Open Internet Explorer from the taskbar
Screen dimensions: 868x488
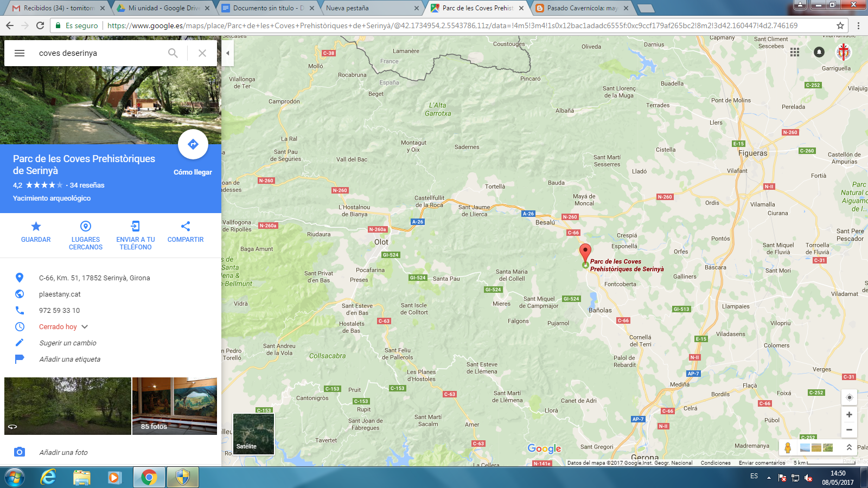tap(49, 477)
